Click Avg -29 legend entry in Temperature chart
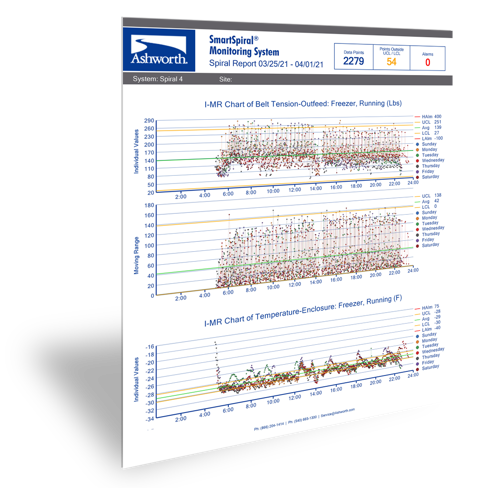 pos(428,319)
